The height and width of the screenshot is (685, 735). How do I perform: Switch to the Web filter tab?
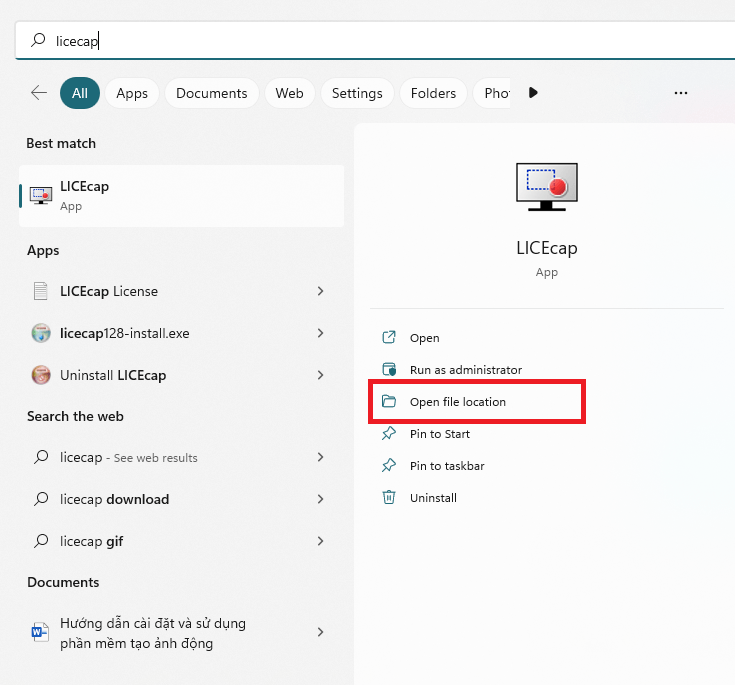[289, 93]
